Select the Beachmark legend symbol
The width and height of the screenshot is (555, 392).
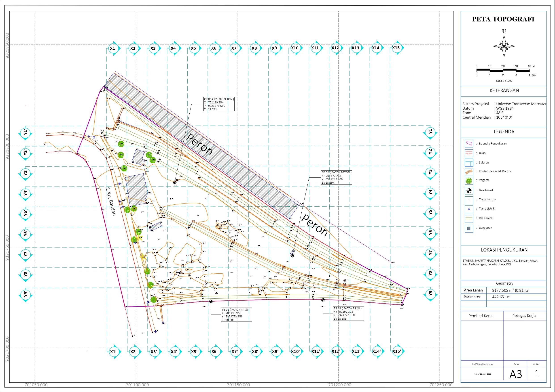coord(469,191)
